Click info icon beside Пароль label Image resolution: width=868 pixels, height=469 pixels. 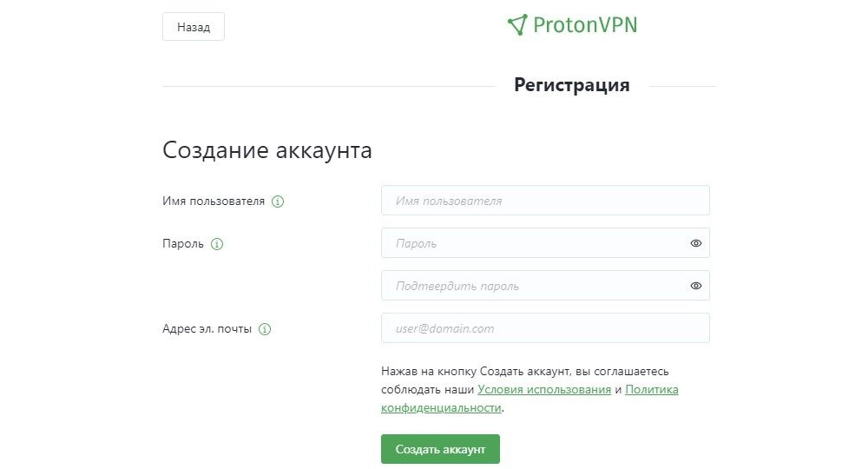217,244
